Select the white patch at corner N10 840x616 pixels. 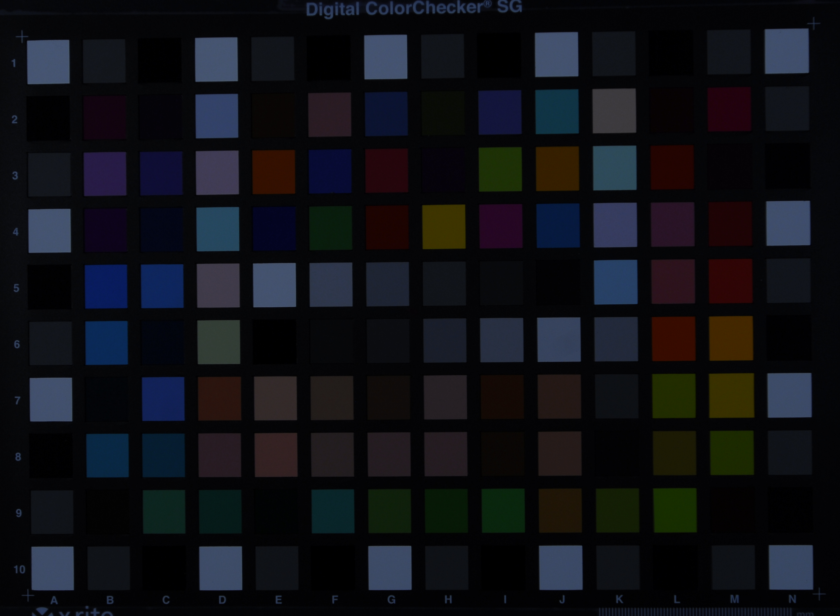click(791, 567)
